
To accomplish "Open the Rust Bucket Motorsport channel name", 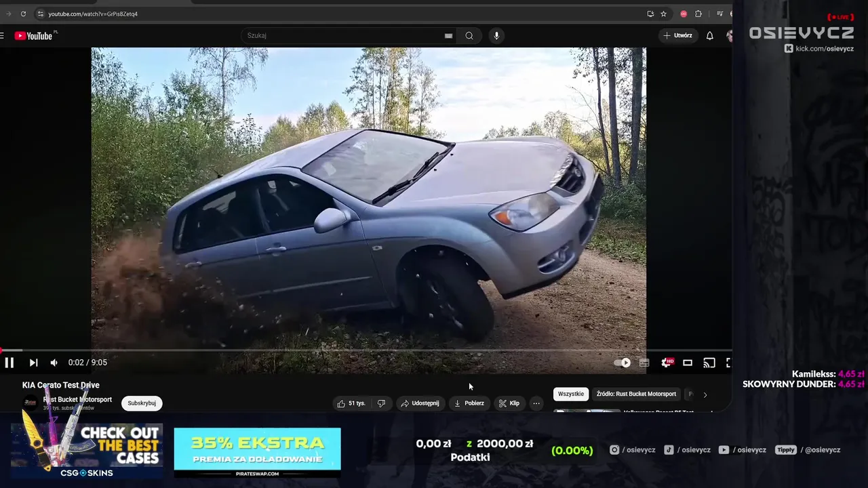I will (77, 400).
